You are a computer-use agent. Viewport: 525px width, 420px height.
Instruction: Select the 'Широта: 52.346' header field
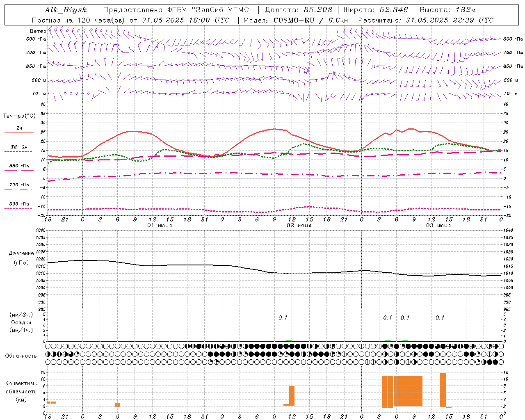pyautogui.click(x=376, y=10)
